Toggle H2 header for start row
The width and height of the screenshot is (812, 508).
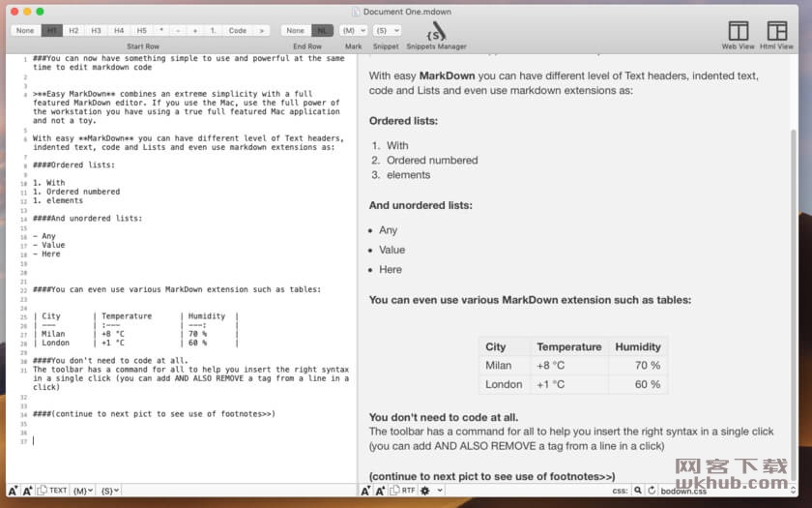[x=73, y=31]
